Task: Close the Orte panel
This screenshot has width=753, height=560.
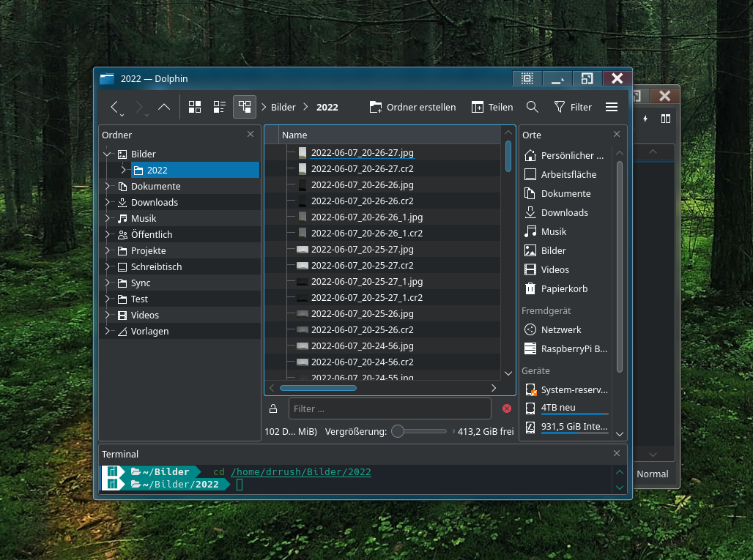Action: click(x=617, y=135)
